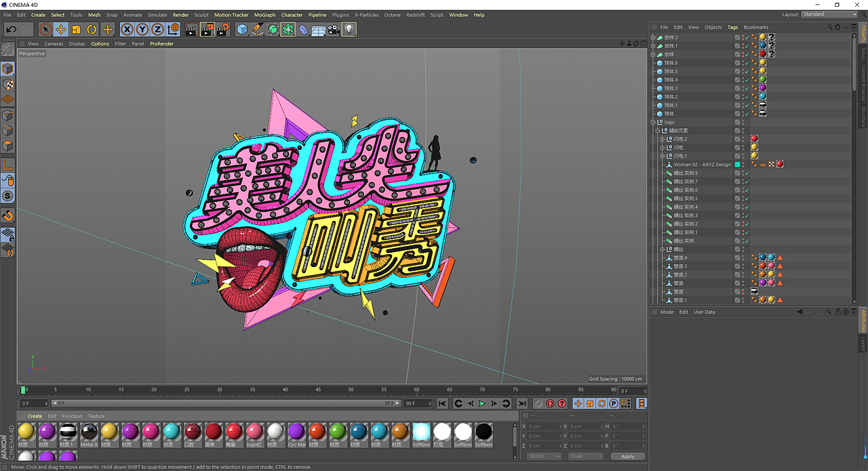Image resolution: width=868 pixels, height=471 pixels.
Task: Toggle enable checkmark for 螺丝 实例.8
Action: (x=747, y=173)
